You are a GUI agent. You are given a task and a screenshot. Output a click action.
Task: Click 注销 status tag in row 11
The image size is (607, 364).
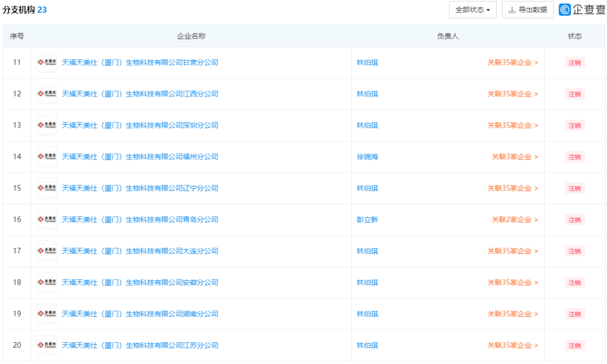[x=574, y=62]
